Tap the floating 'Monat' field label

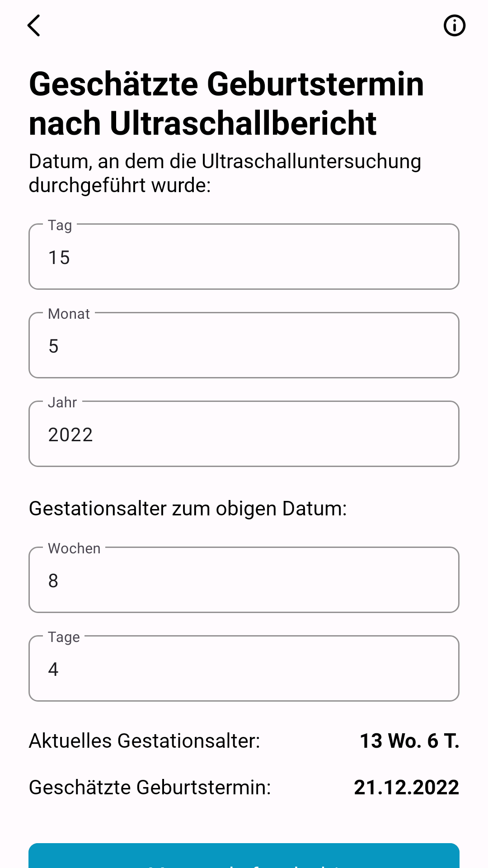69,314
